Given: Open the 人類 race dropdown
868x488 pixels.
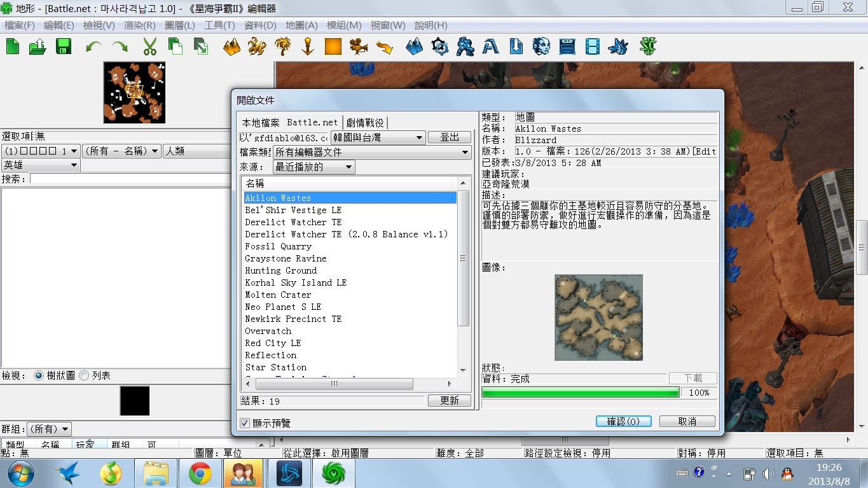Looking at the screenshot, I should point(197,151).
